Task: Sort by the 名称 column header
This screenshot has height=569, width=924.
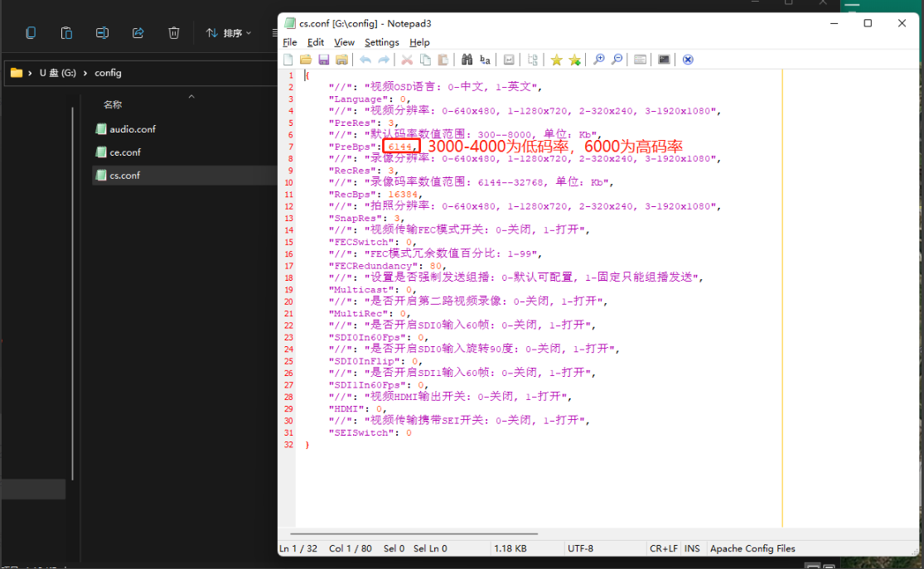Action: point(113,105)
